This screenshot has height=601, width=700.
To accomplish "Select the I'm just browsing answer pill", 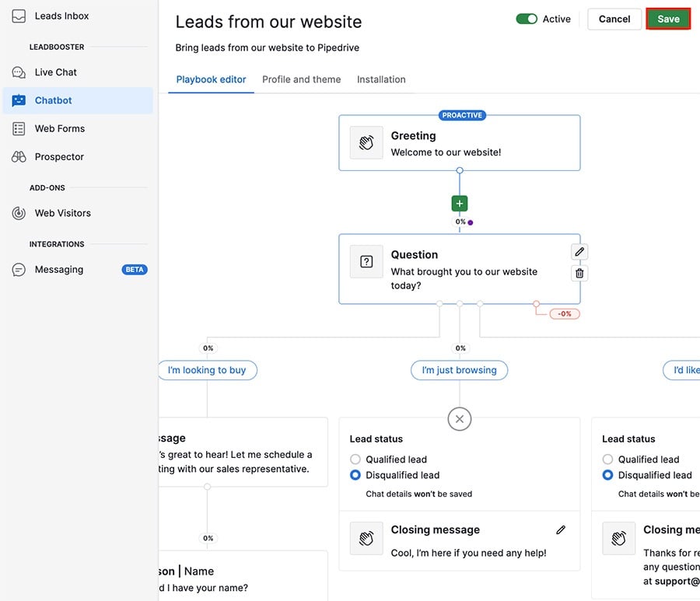I will pyautogui.click(x=459, y=370).
